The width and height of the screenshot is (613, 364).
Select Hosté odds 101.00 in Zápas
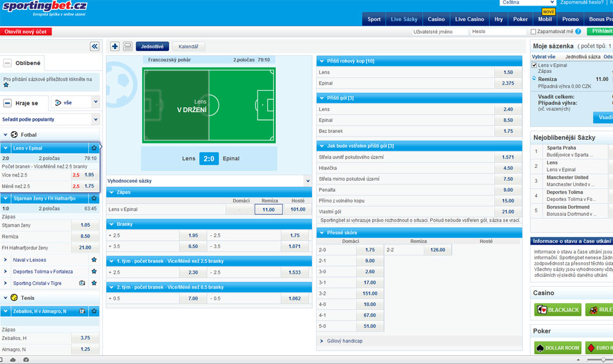tap(298, 210)
